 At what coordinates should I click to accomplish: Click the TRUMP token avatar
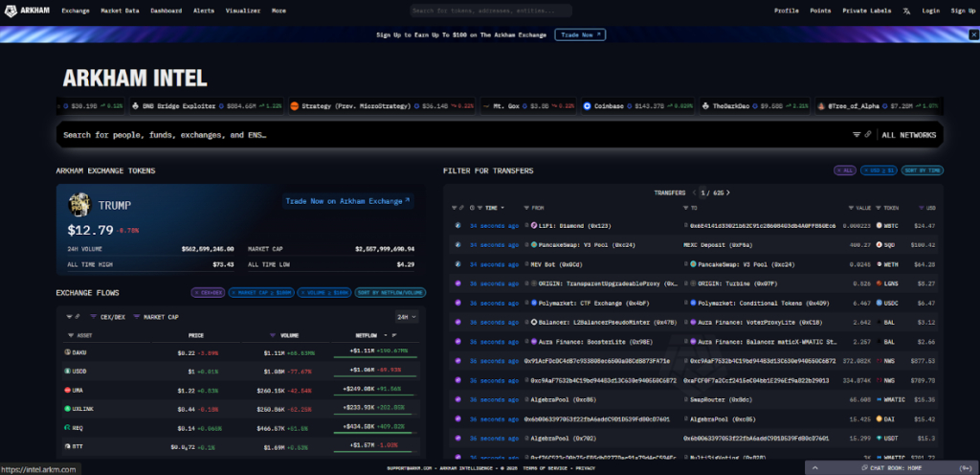tap(79, 204)
